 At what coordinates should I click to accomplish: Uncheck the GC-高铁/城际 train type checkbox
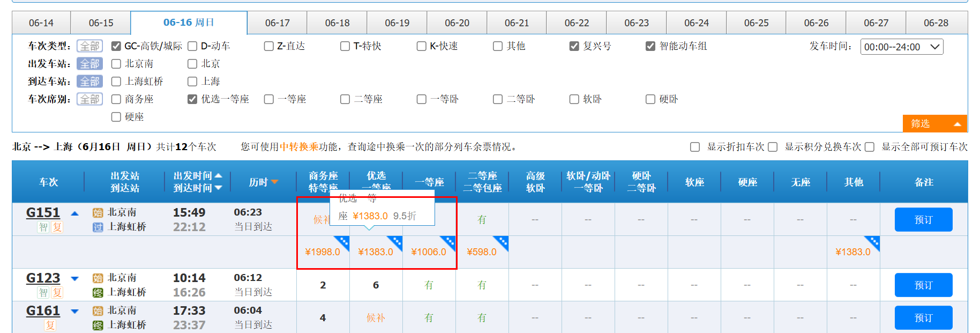tap(116, 46)
